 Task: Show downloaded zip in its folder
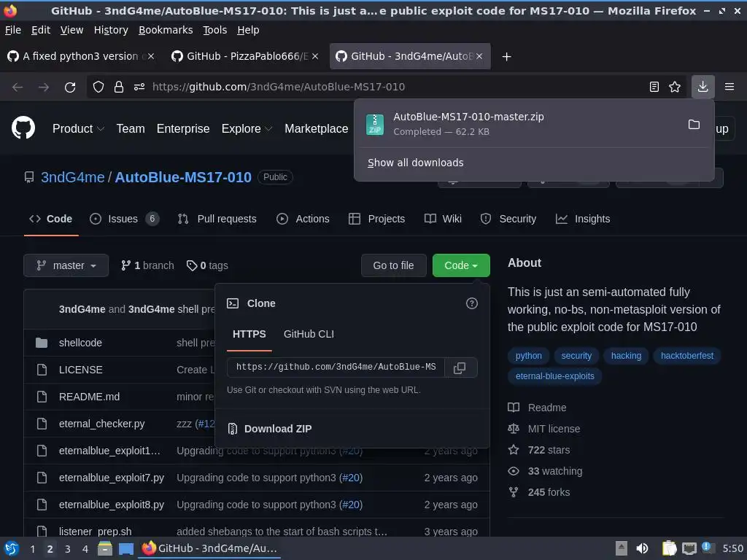tap(694, 124)
